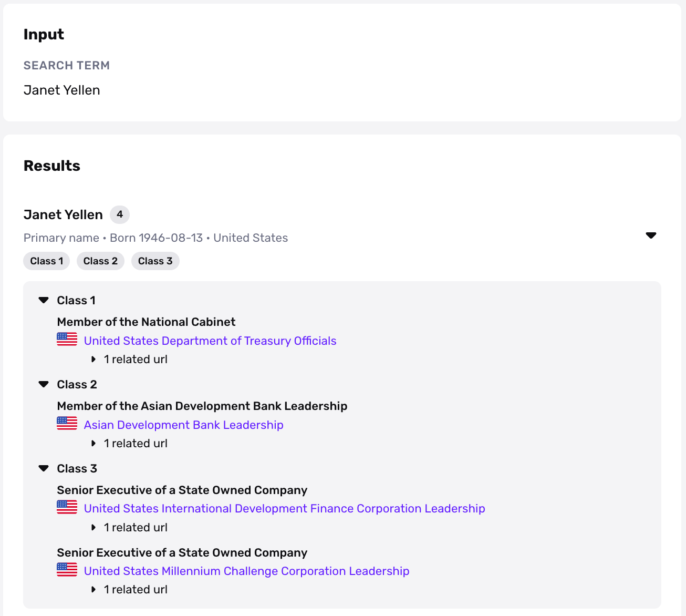Click US flag beside Treasury Officials
This screenshot has width=686, height=616.
pos(67,340)
